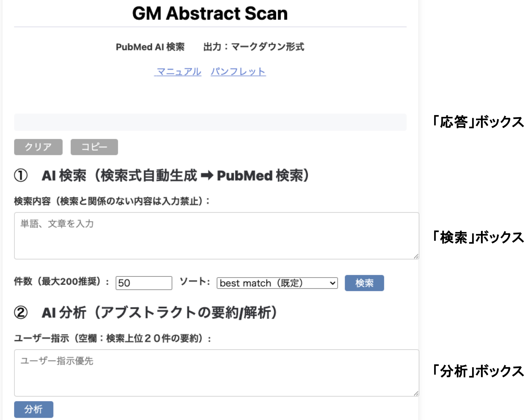Viewport: 527px width, 420px height.
Task: Click the empty gray response box
Action: coord(210,122)
